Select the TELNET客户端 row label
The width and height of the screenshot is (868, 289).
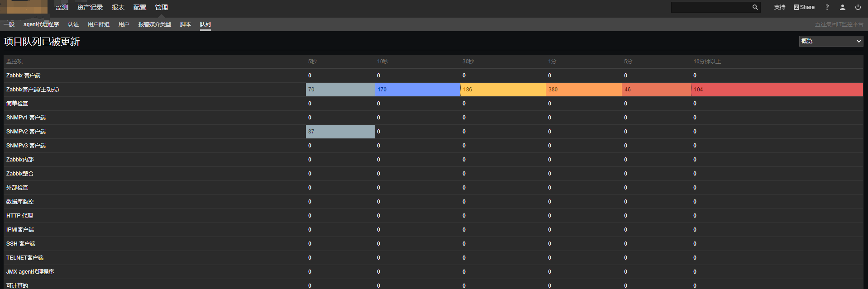(x=25, y=258)
